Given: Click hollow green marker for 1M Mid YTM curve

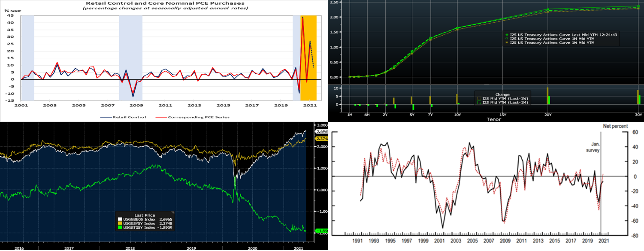Looking at the screenshot, I should tap(508, 39).
